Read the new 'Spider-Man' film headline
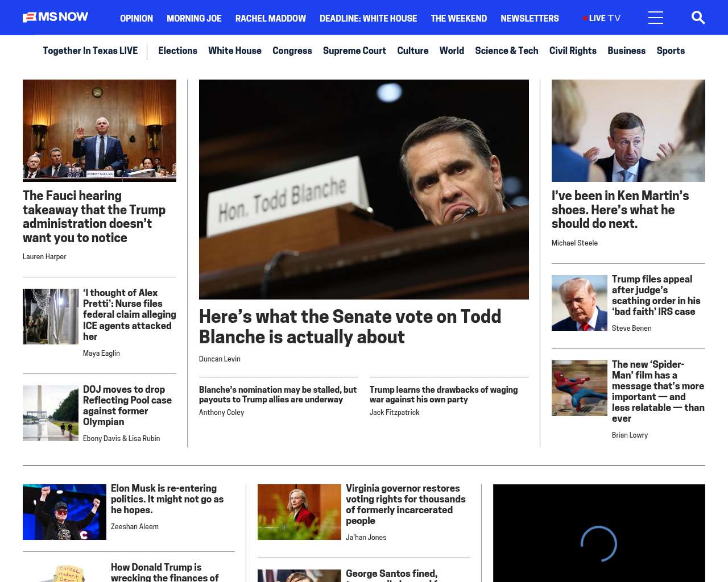 (658, 391)
